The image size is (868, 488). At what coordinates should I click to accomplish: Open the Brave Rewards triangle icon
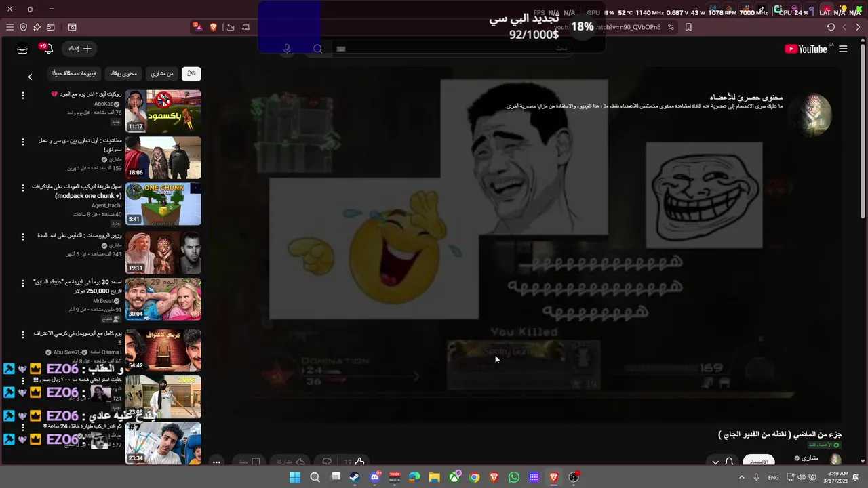pos(197,27)
